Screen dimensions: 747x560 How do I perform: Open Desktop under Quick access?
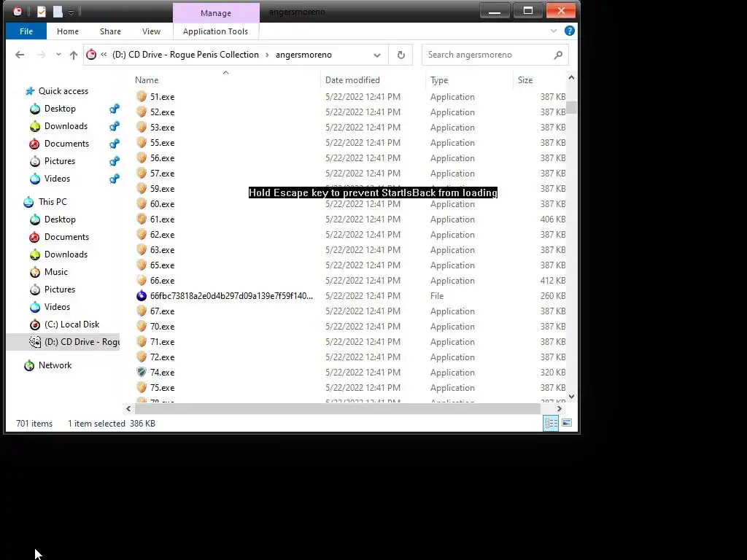(x=60, y=109)
